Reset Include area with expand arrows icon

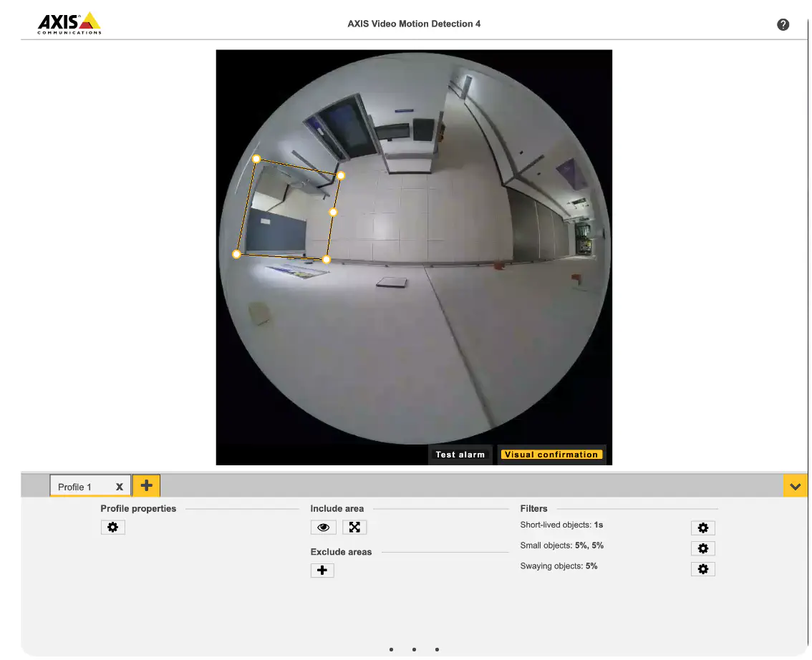pyautogui.click(x=354, y=527)
